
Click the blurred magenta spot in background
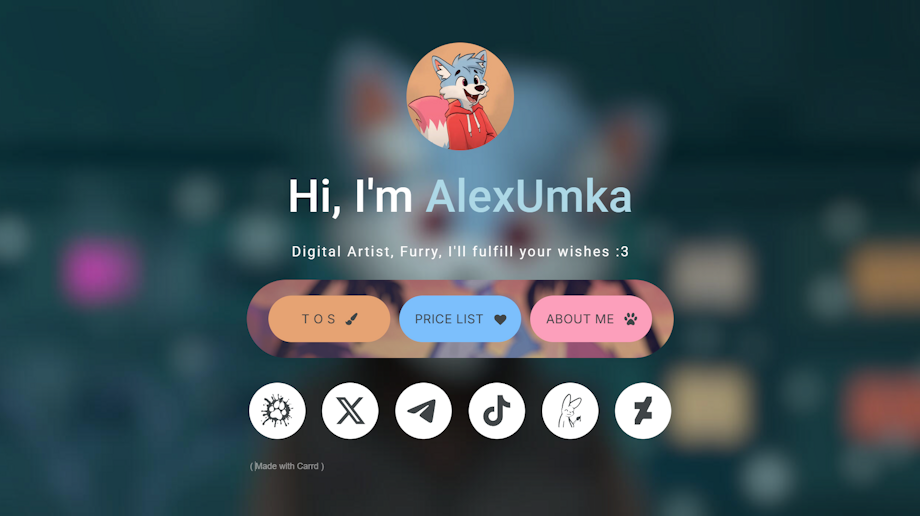click(x=99, y=271)
